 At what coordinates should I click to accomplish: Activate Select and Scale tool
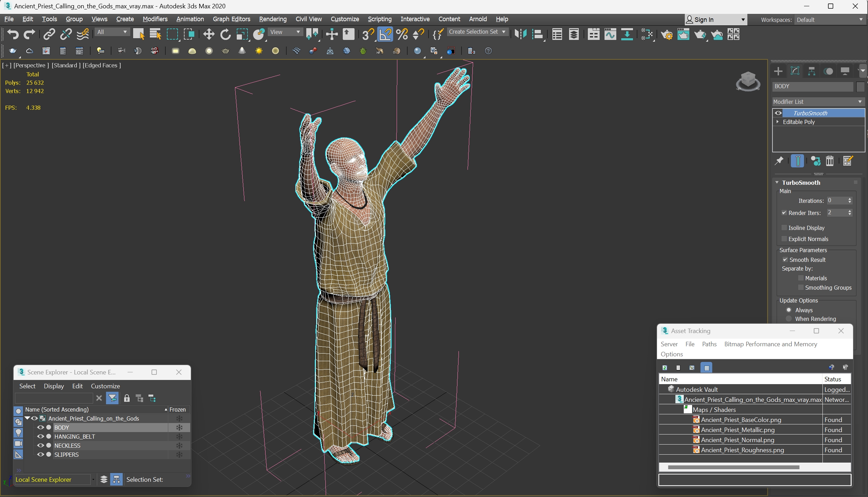click(242, 34)
